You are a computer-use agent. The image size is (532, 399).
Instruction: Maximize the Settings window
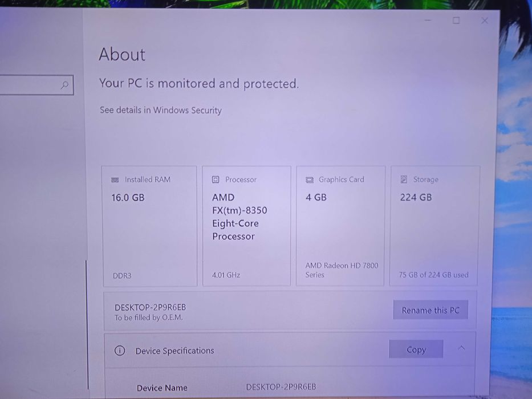(456, 21)
